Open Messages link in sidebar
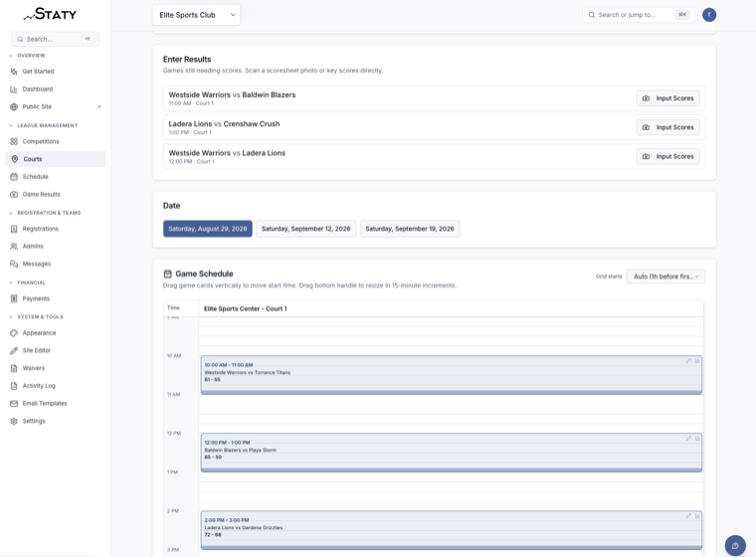This screenshot has height=557, width=756. [56, 264]
